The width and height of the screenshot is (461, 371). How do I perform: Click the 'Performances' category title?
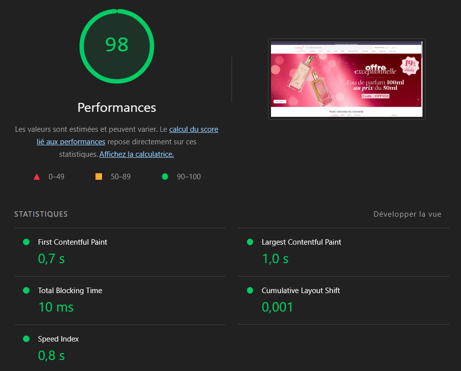pyautogui.click(x=117, y=107)
